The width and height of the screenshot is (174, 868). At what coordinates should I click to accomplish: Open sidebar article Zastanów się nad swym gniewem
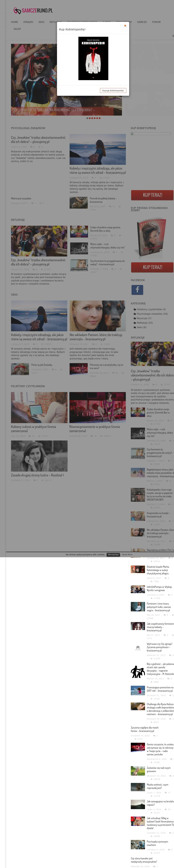158,770
